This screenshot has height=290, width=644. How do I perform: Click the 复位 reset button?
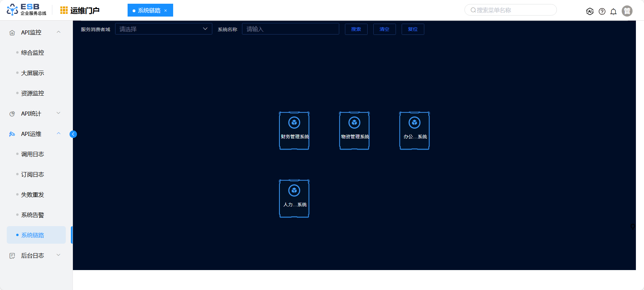click(412, 29)
